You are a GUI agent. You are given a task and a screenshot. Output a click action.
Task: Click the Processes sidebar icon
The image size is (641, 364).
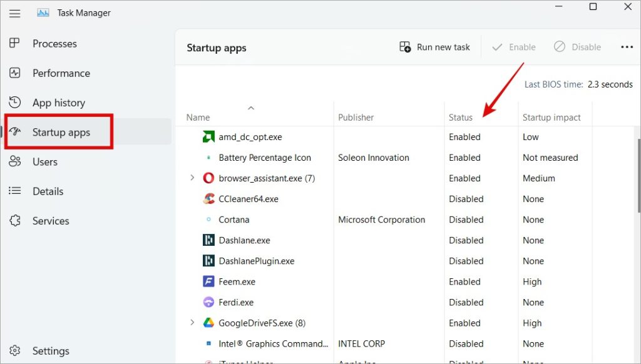point(15,44)
